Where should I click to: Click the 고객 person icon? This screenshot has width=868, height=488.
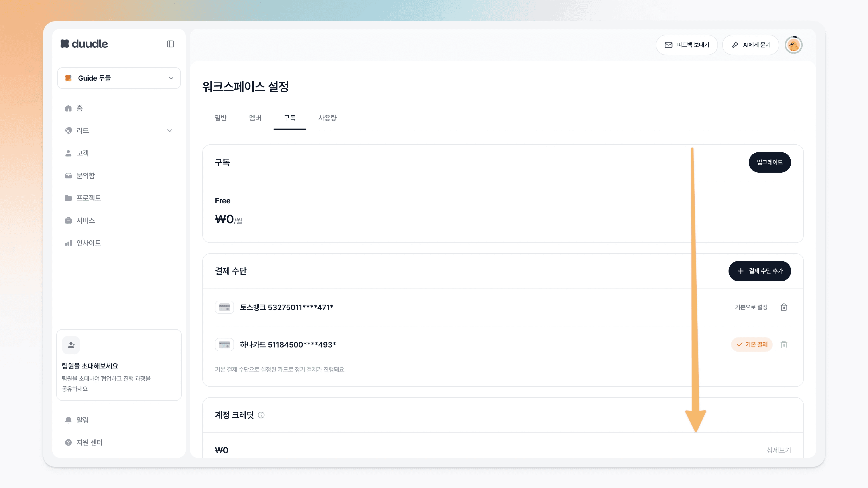68,153
